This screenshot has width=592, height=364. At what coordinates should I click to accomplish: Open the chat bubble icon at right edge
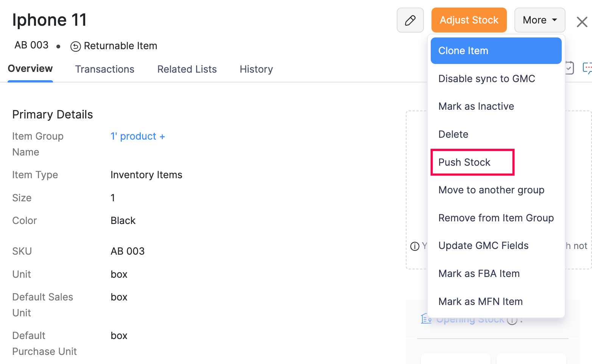tap(587, 68)
